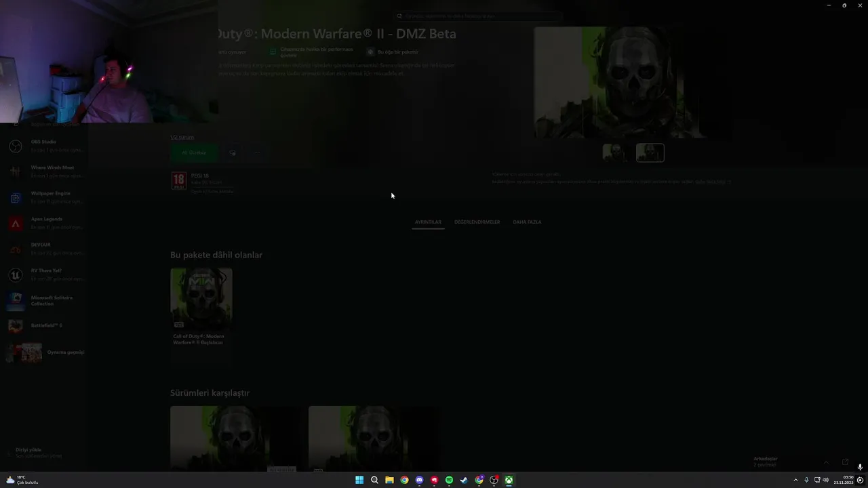Select the second highlighted screenshot thumbnail

[x=650, y=153]
